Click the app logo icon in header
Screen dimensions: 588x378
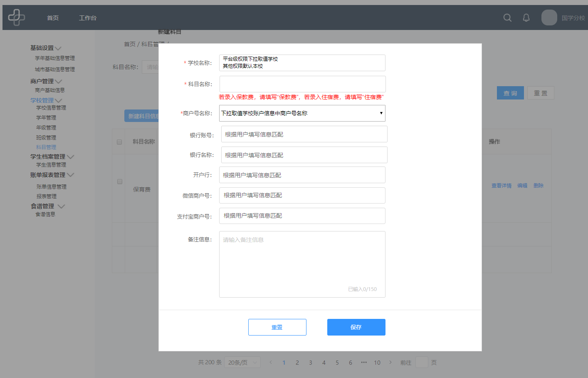pyautogui.click(x=17, y=17)
